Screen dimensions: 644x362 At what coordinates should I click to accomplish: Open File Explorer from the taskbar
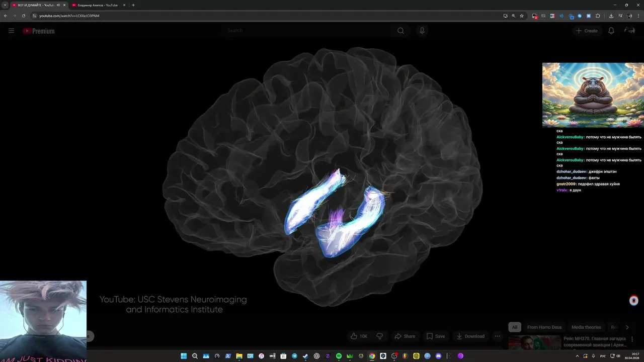pos(239,356)
